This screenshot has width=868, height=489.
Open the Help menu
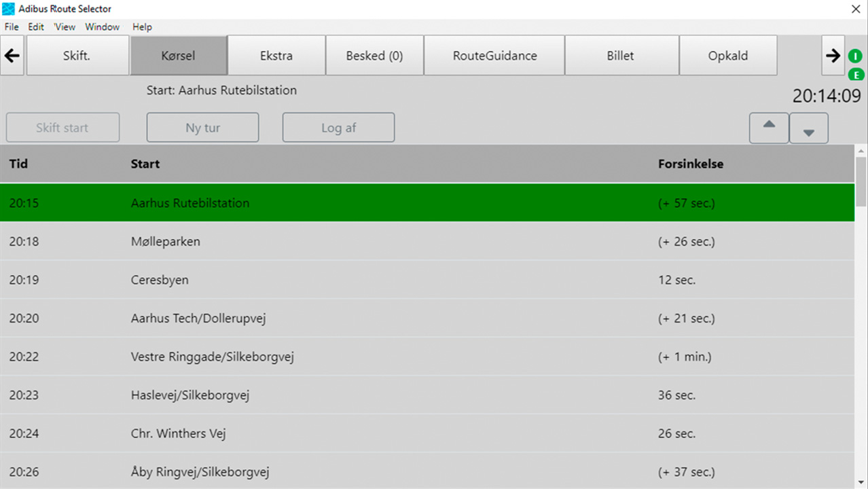[142, 27]
